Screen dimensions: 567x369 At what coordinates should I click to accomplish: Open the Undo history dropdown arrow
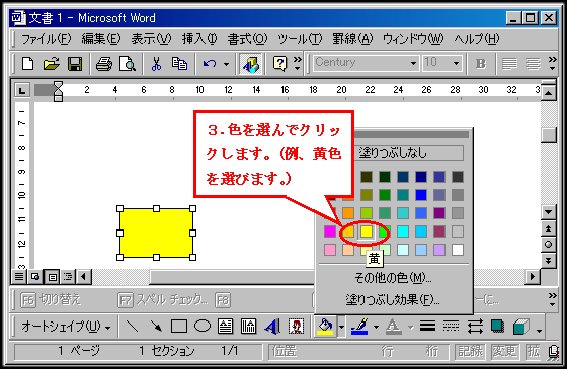[x=226, y=64]
